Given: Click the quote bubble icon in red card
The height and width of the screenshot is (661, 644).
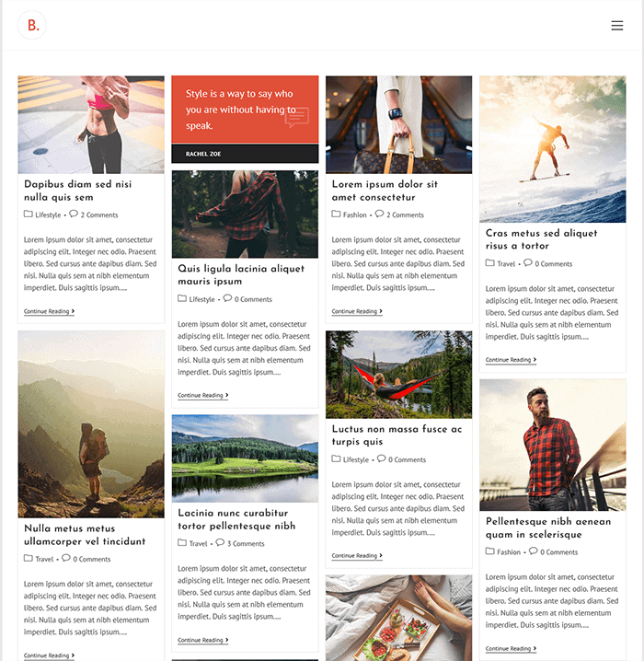Looking at the screenshot, I should tap(297, 118).
